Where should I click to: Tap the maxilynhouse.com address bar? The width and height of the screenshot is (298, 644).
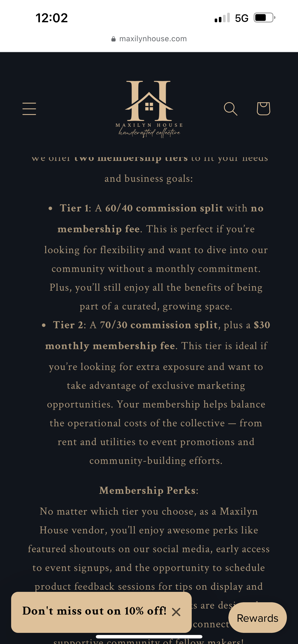click(x=153, y=39)
